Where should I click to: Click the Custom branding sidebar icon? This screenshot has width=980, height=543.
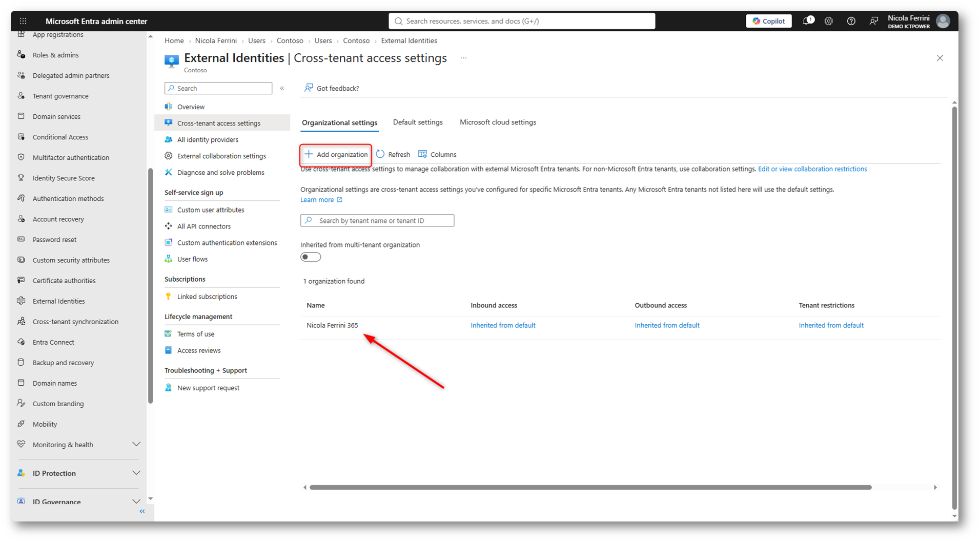[x=21, y=403]
